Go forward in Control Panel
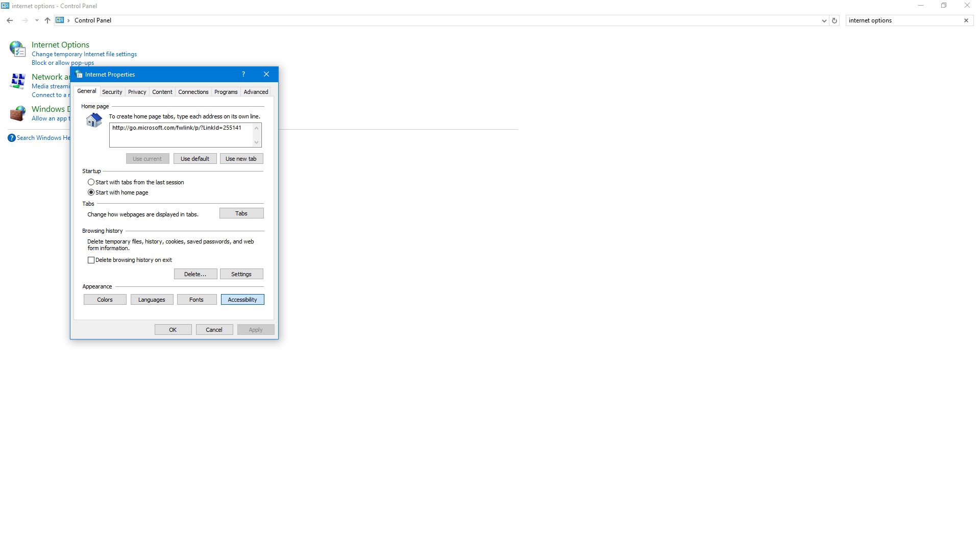Viewport: 980px width, 536px height. (x=24, y=20)
